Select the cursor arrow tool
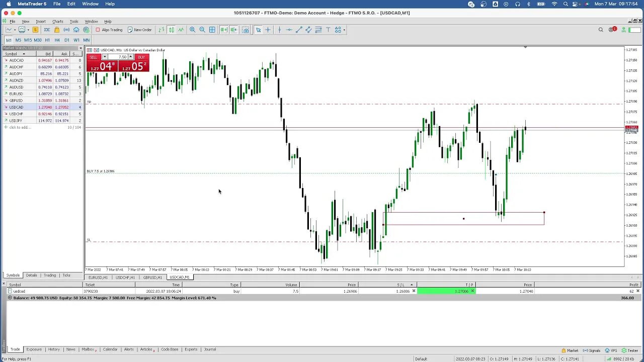 (x=258, y=30)
